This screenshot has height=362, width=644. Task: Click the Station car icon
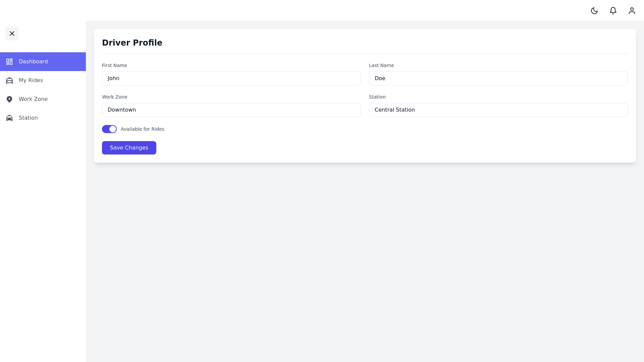point(9,118)
